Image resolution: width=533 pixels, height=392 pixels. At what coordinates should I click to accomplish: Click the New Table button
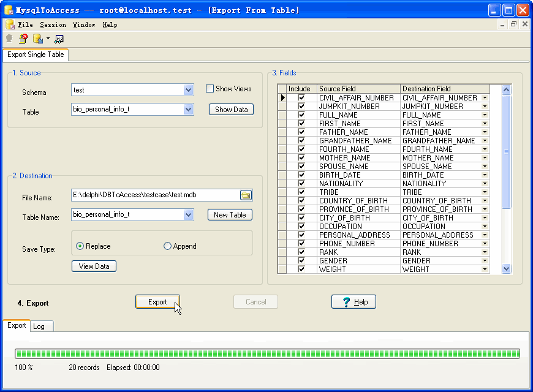[x=230, y=215]
